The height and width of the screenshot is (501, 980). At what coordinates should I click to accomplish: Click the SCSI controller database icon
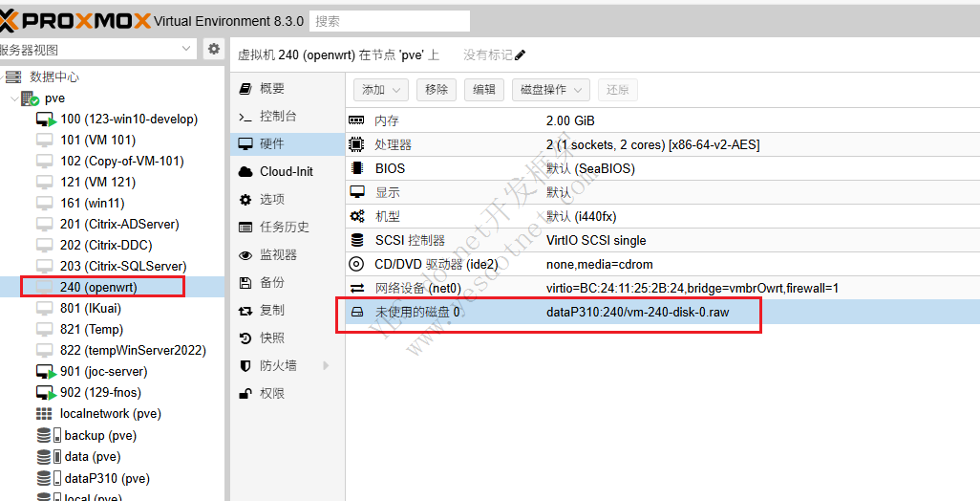(357, 240)
